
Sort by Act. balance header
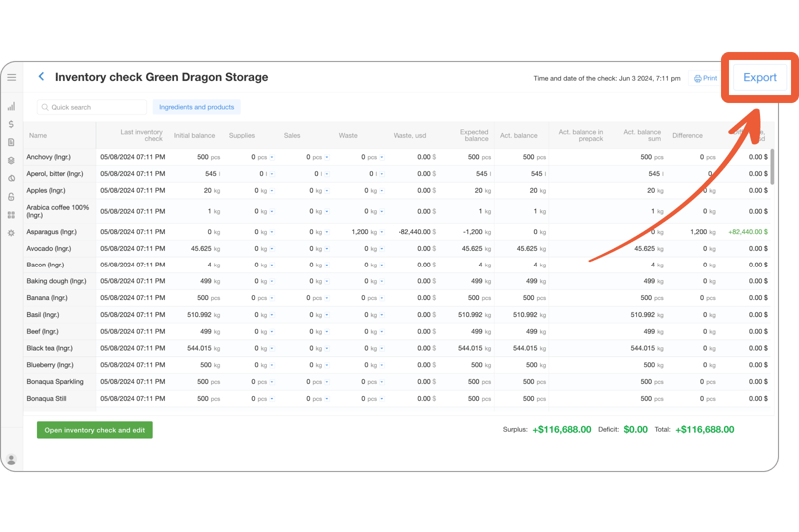pyautogui.click(x=518, y=136)
